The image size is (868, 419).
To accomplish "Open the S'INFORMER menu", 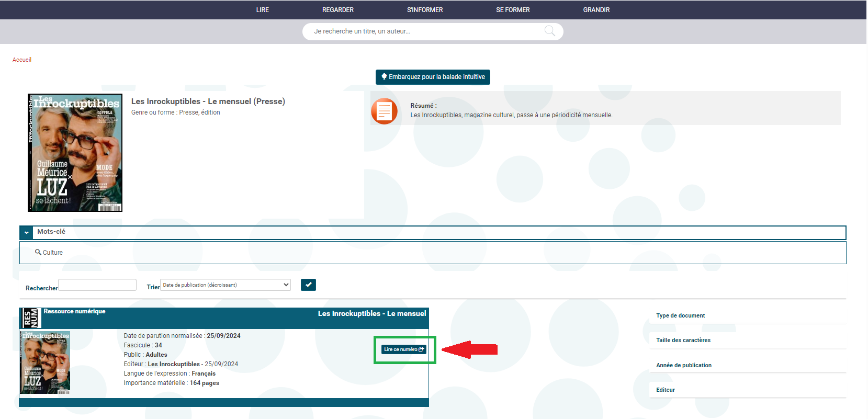I will pos(424,10).
